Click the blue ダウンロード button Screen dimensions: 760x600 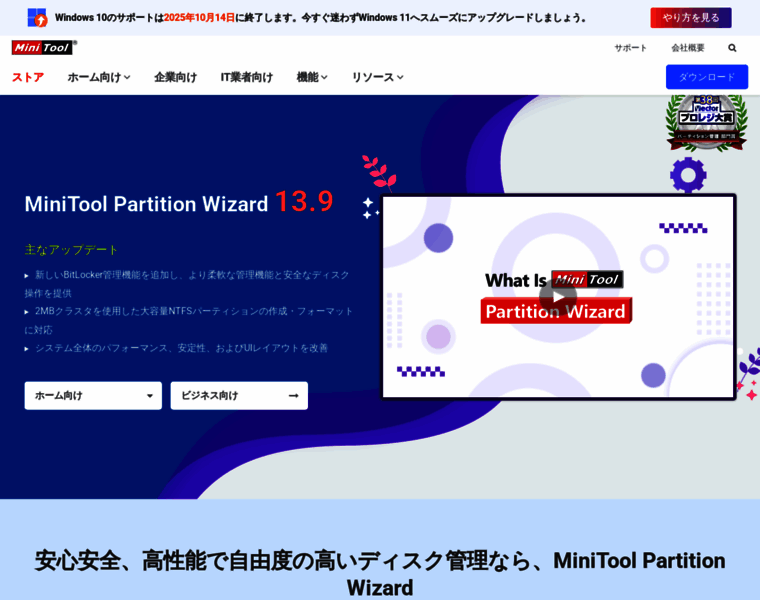click(x=707, y=77)
